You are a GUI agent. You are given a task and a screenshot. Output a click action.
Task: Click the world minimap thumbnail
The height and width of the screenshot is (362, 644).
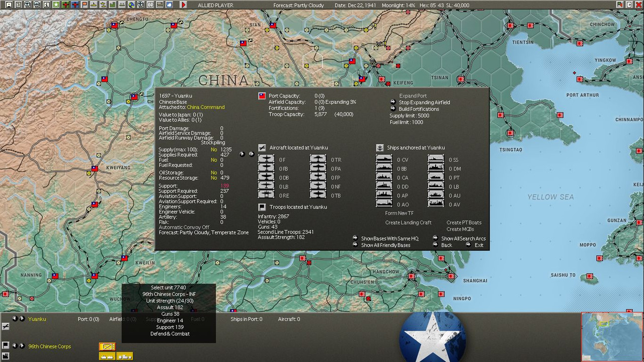click(x=612, y=336)
